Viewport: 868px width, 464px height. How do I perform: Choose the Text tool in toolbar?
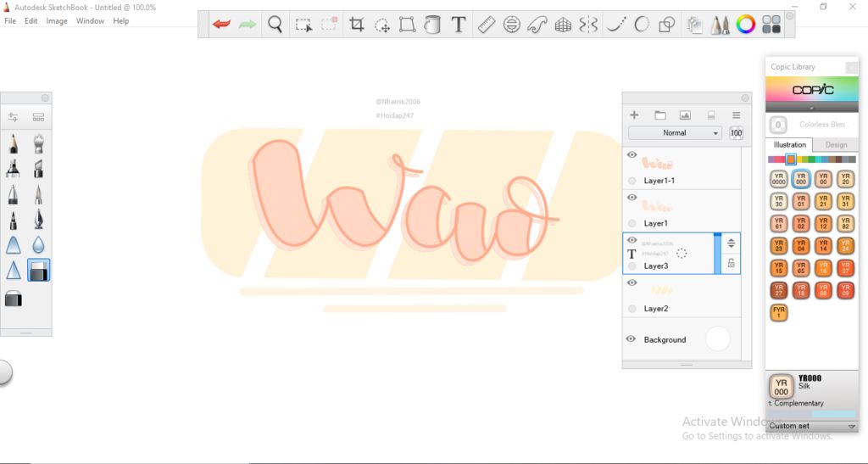tap(459, 25)
